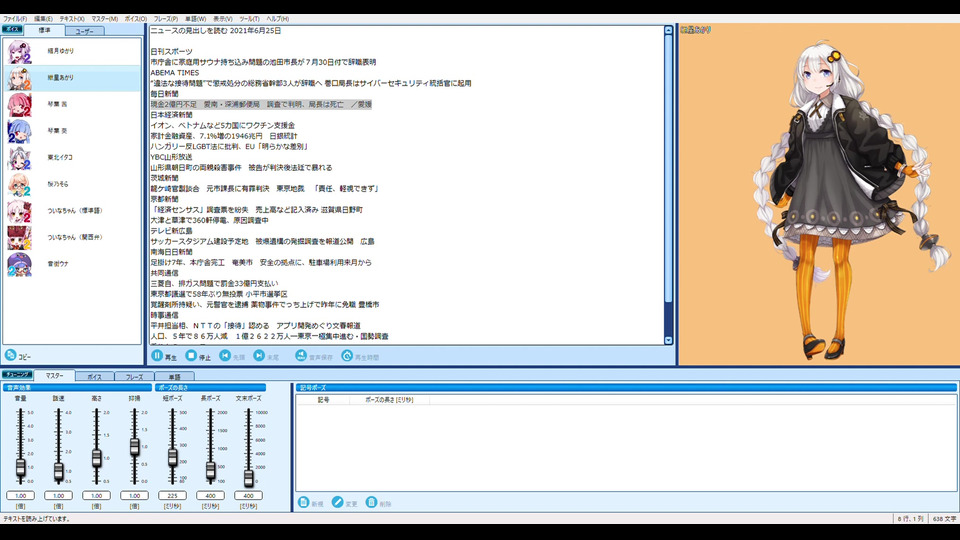Open the 単語(W) menu
Image resolution: width=960 pixels, height=540 pixels.
pos(196,19)
